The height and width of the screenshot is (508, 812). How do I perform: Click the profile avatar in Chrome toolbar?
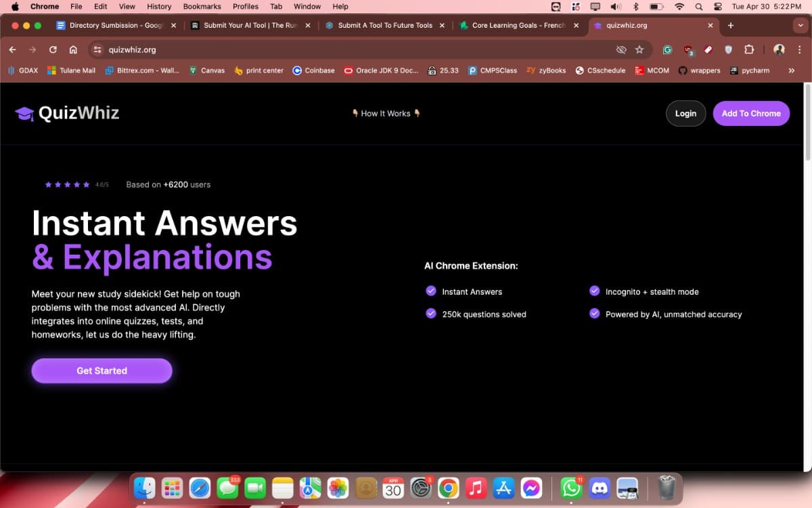point(779,49)
